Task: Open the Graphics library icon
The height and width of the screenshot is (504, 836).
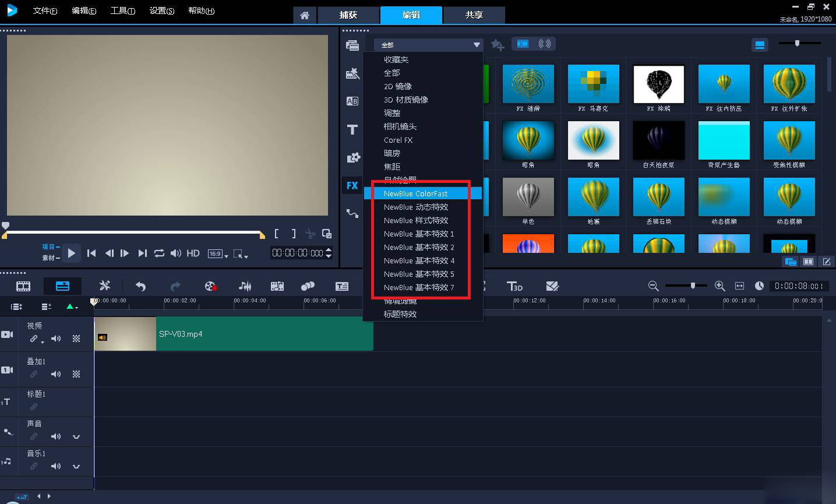Action: [x=353, y=157]
